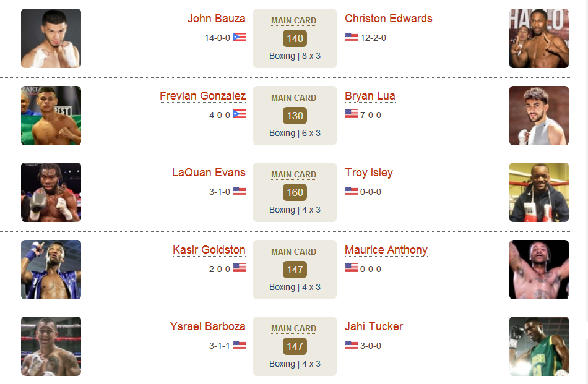Go to Troy Isley's profile page
Image resolution: width=588 pixels, height=384 pixels.
pyautogui.click(x=369, y=173)
